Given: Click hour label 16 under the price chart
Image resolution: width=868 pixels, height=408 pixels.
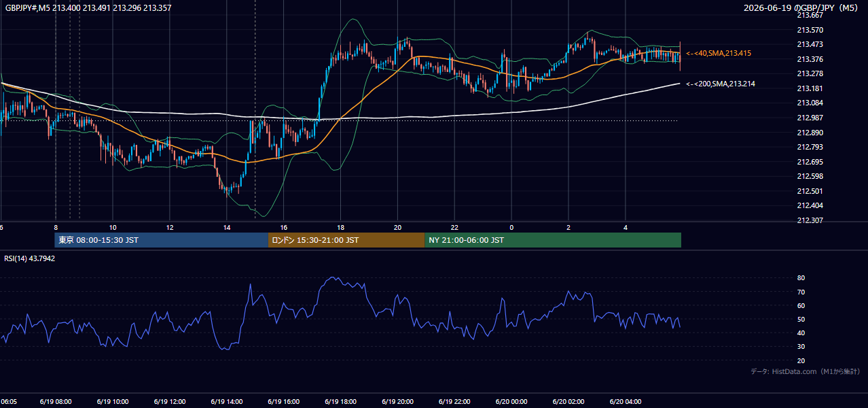Looking at the screenshot, I should (x=284, y=227).
